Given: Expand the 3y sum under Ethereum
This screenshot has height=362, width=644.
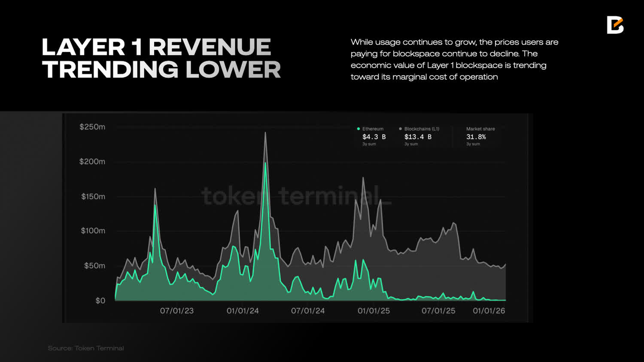Looking at the screenshot, I should pyautogui.click(x=370, y=144).
